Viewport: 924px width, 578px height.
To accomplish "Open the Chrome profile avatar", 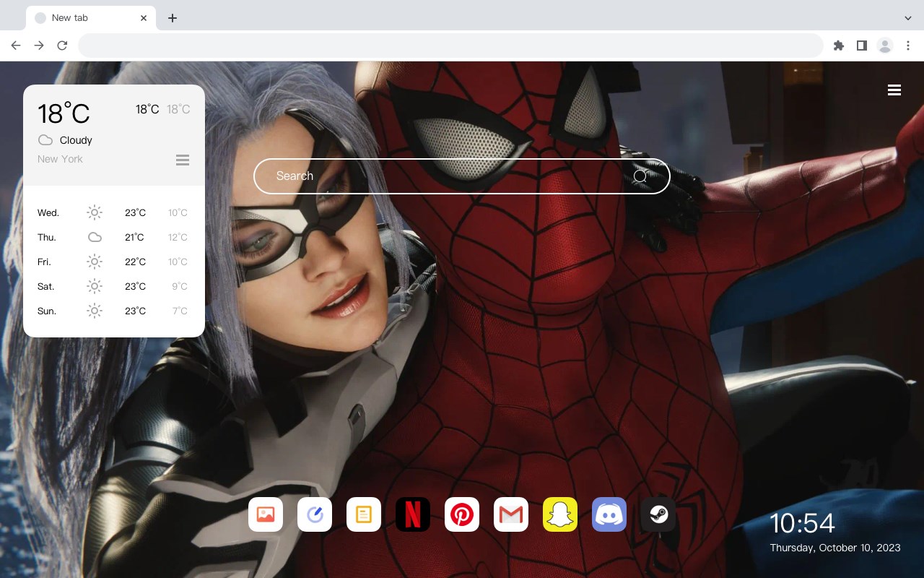I will 885,46.
